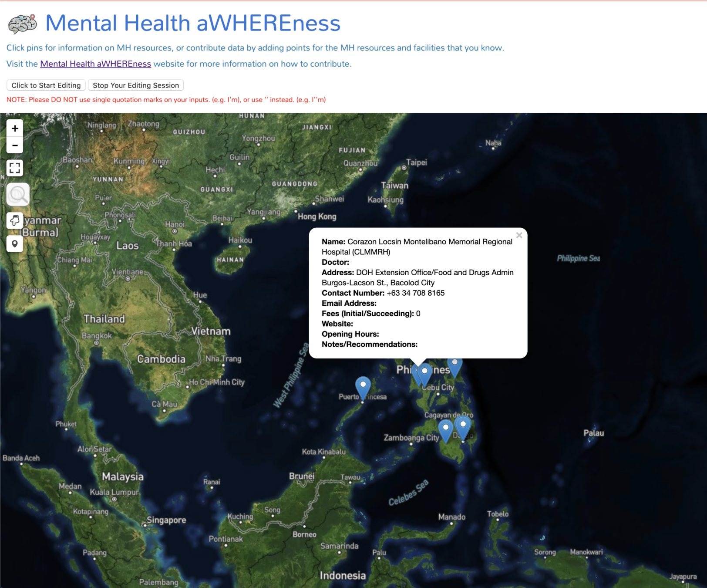The width and height of the screenshot is (707, 588).
Task: Select the add marker pin tool
Action: [15, 243]
